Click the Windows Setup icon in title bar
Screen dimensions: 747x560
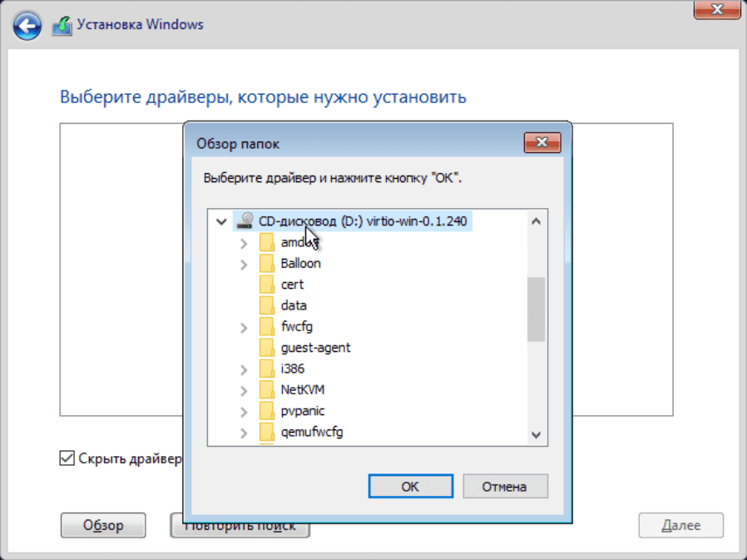pos(62,25)
